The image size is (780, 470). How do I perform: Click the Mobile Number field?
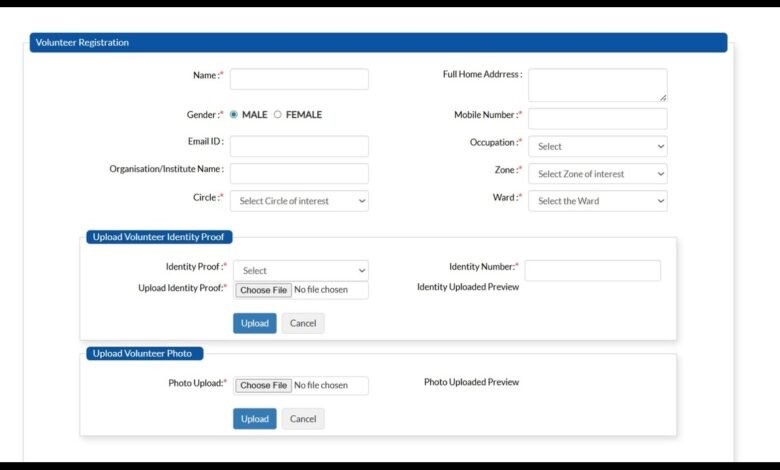pyautogui.click(x=597, y=119)
